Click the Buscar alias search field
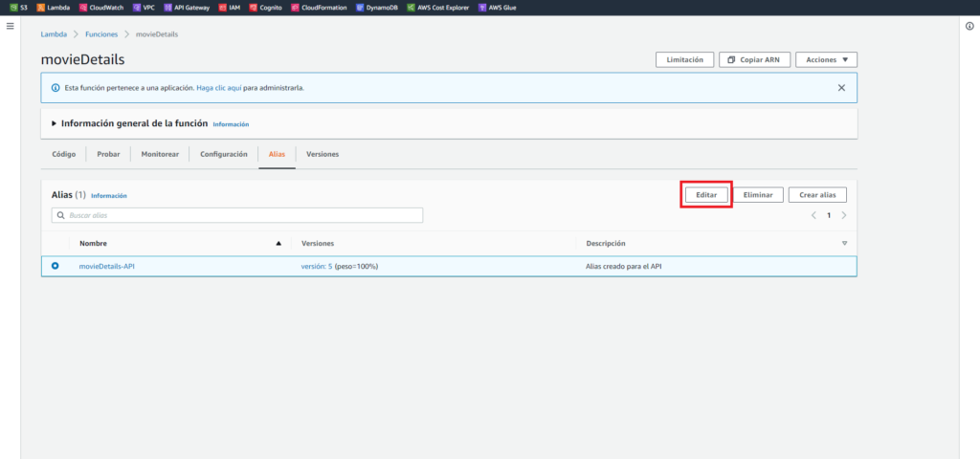The image size is (980, 459). [237, 215]
